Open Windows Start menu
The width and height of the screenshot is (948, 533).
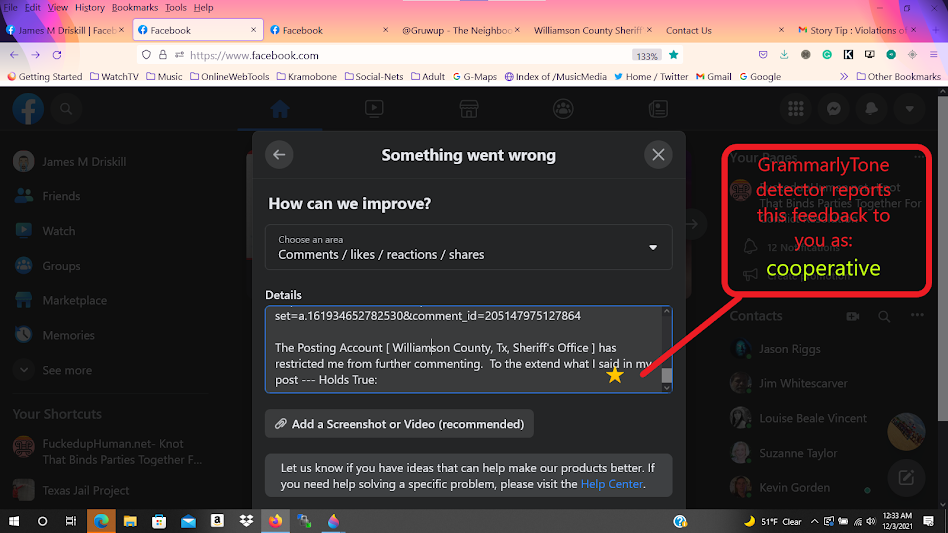pyautogui.click(x=13, y=521)
